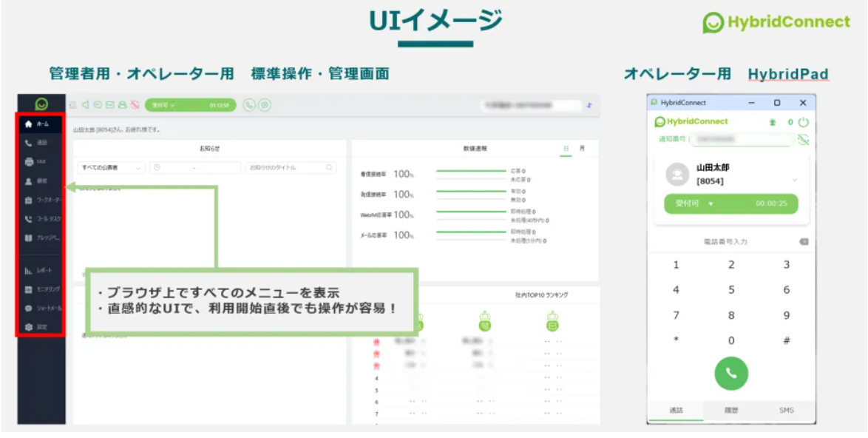The height and width of the screenshot is (438, 868).
Task: Open 設定 gear in the sidebar
Action: click(x=41, y=327)
